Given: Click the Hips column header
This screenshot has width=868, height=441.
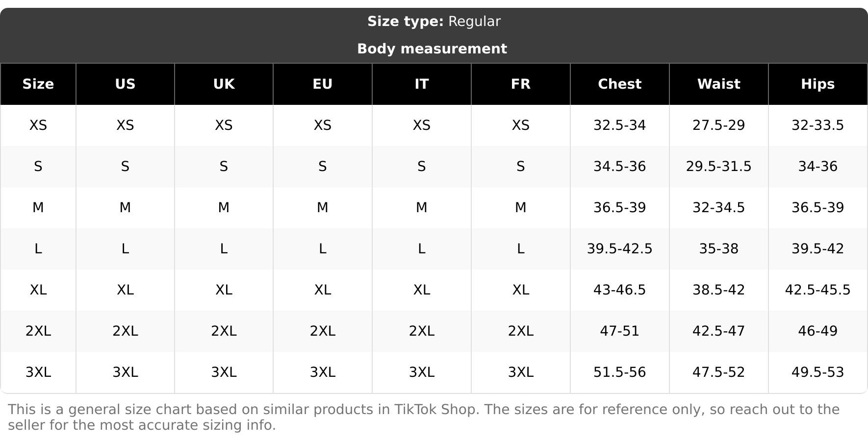Looking at the screenshot, I should point(818,84).
